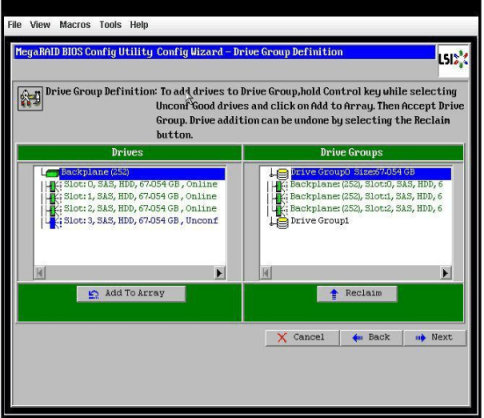Open the Tools menu
This screenshot has width=484, height=418.
pos(110,25)
